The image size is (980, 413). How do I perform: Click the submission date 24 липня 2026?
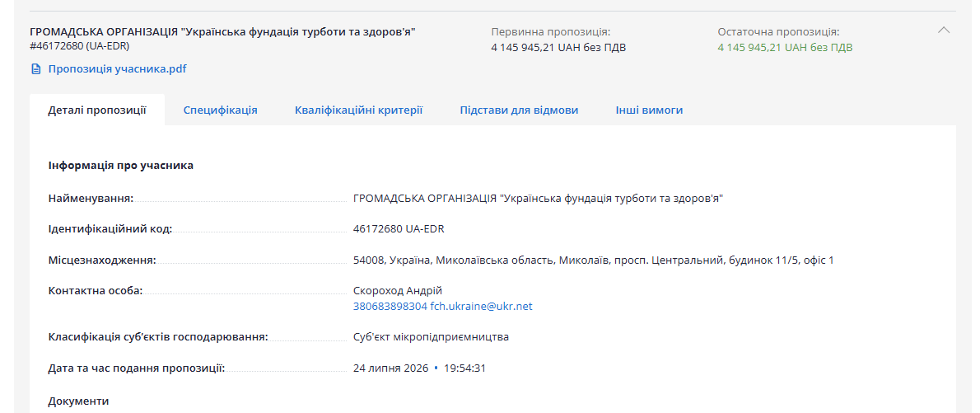[x=390, y=368]
